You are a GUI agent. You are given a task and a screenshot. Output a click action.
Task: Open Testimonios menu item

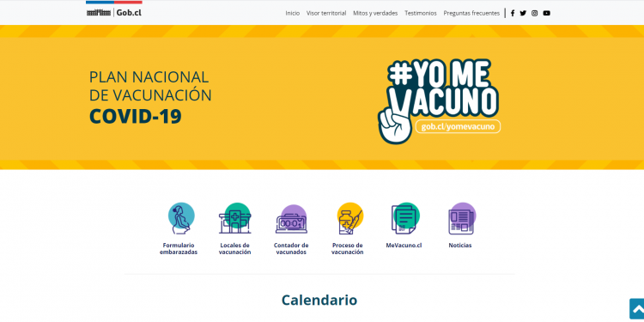pyautogui.click(x=421, y=13)
